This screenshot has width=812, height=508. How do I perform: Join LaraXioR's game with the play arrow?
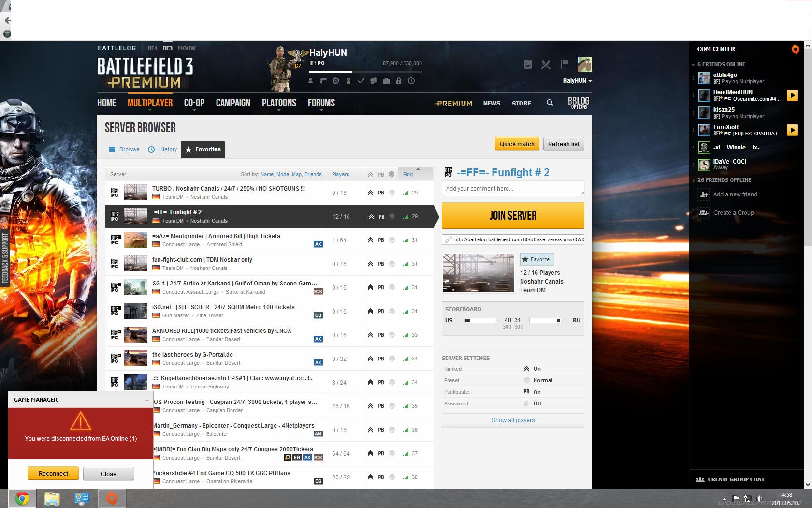792,130
